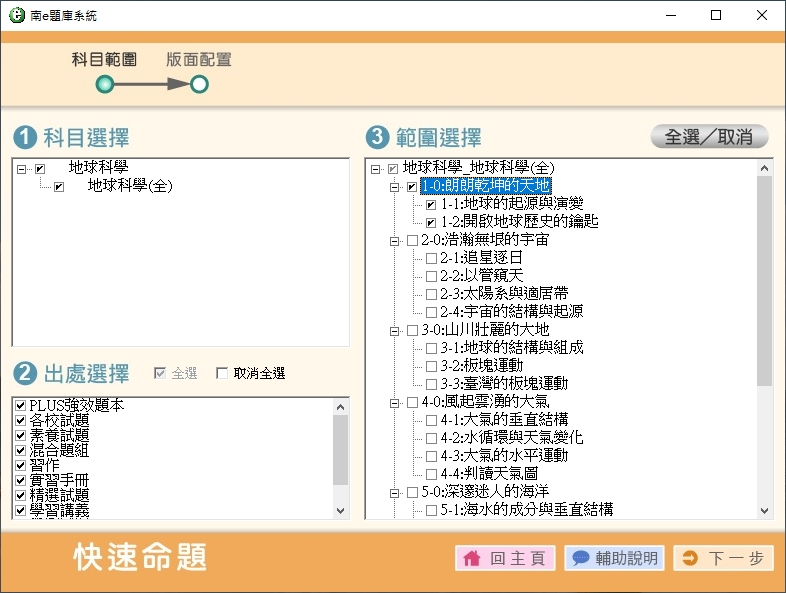Toggle the 地球科學(全) subject checkbox

pos(59,187)
